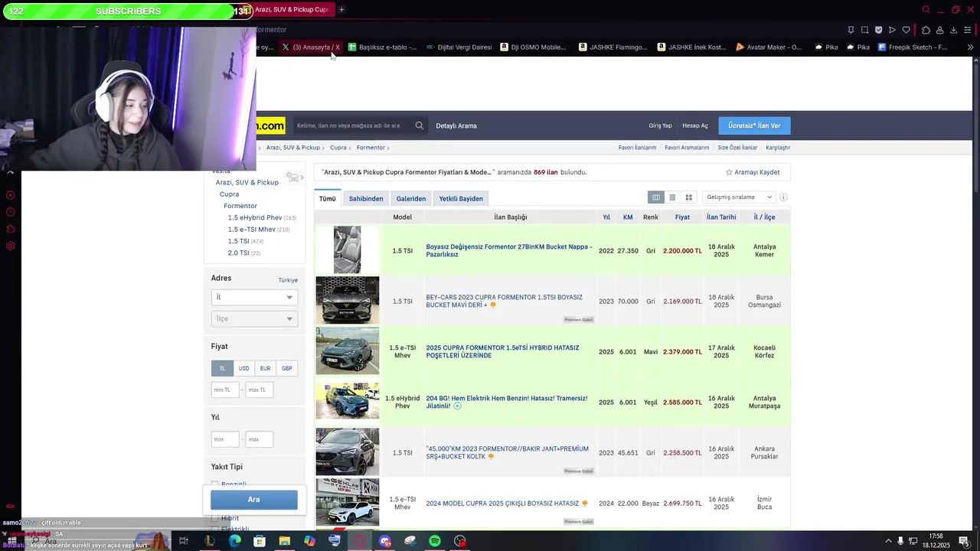The image size is (980, 551).
Task: Select the USD currency option
Action: point(243,368)
